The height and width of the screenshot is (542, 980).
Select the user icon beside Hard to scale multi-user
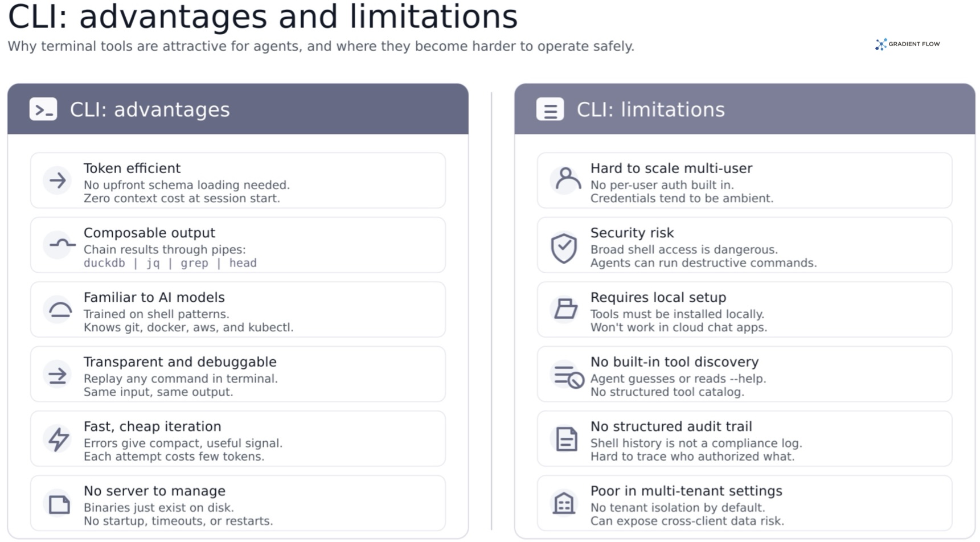point(568,178)
